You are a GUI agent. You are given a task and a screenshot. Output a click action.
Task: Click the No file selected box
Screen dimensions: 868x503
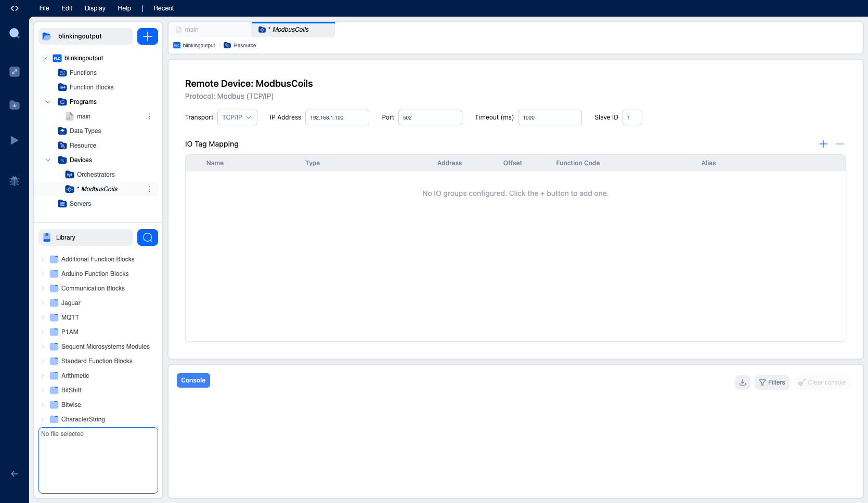(x=98, y=460)
